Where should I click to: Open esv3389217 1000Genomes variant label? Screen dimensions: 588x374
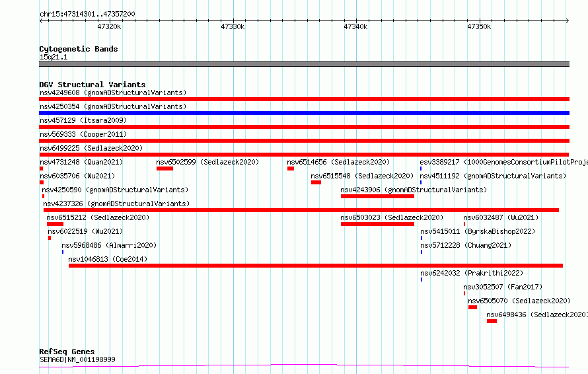coord(503,162)
